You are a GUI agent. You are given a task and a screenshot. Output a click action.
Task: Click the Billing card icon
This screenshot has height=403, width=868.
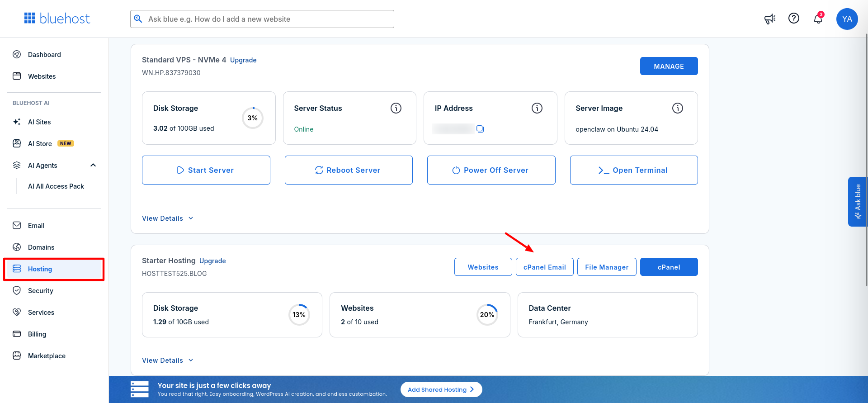click(17, 334)
